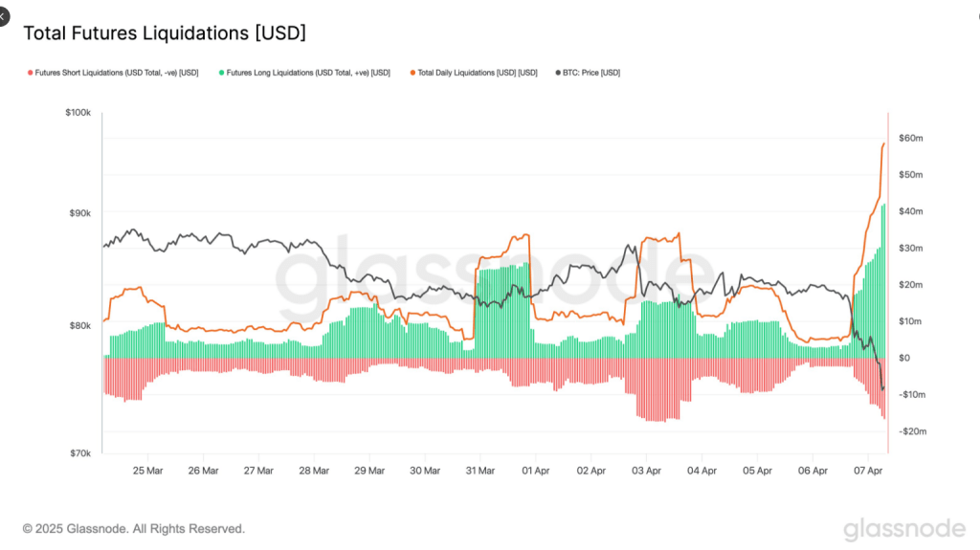Click the orange dot for Total Daily Liquidations

(413, 73)
